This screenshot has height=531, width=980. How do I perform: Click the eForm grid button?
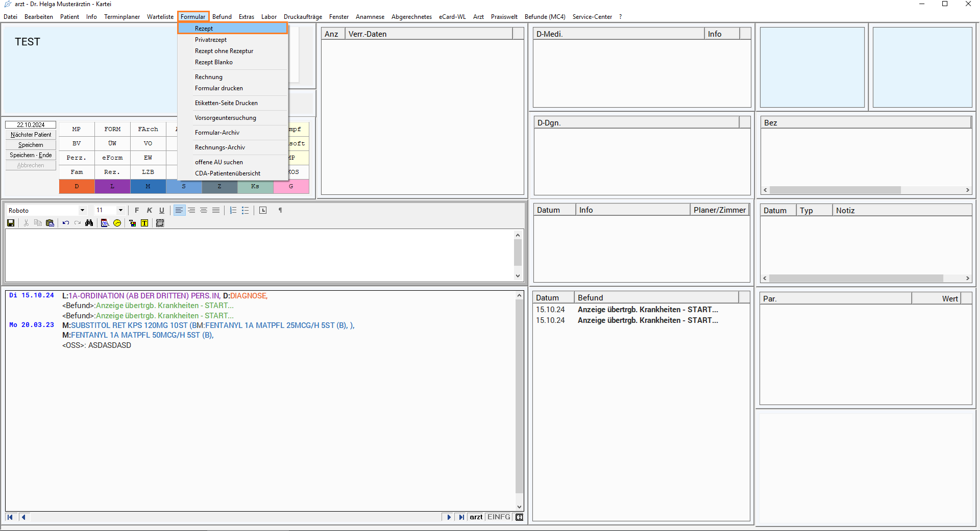[x=112, y=158]
